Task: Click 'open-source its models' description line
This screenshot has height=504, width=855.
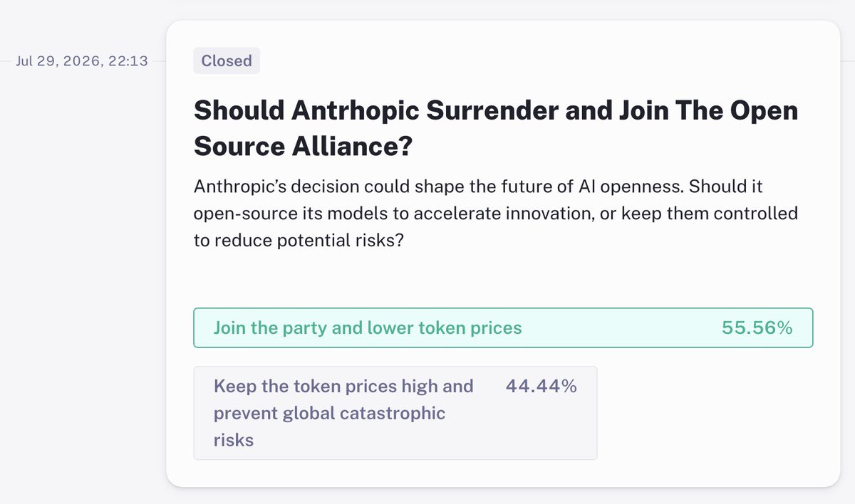Action: tap(288, 214)
